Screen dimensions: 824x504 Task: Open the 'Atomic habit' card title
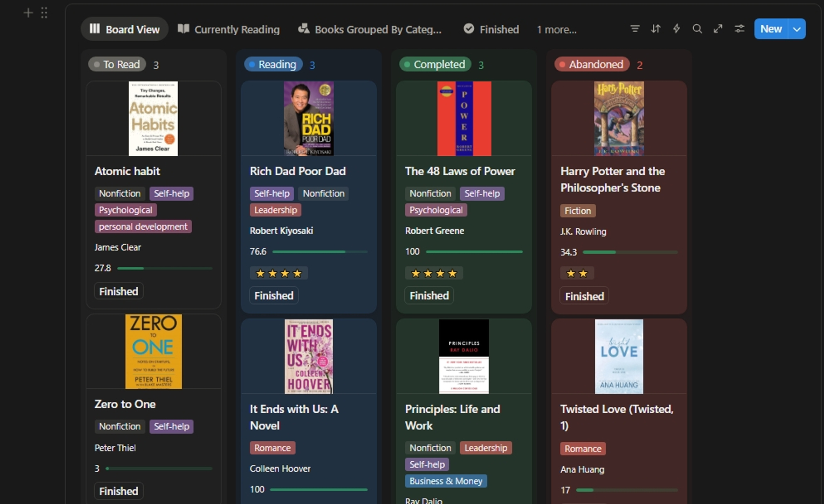pyautogui.click(x=127, y=171)
